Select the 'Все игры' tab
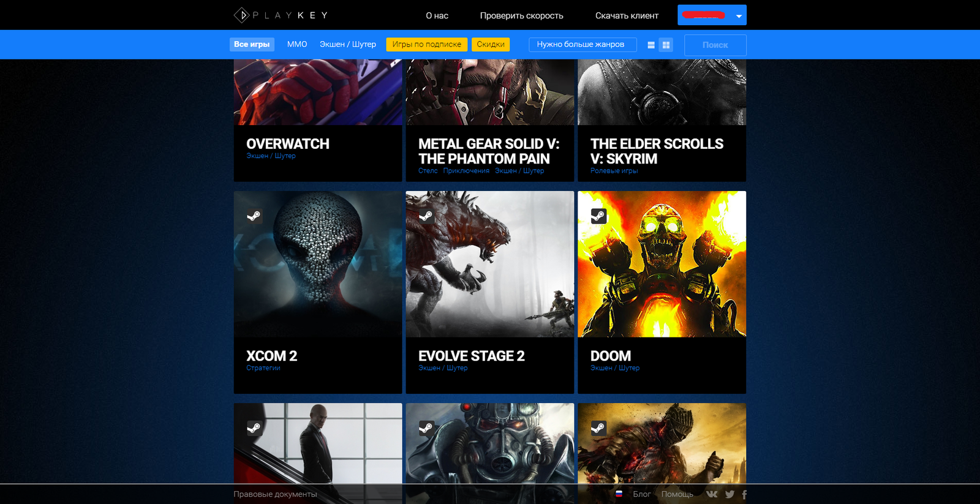 pos(252,45)
